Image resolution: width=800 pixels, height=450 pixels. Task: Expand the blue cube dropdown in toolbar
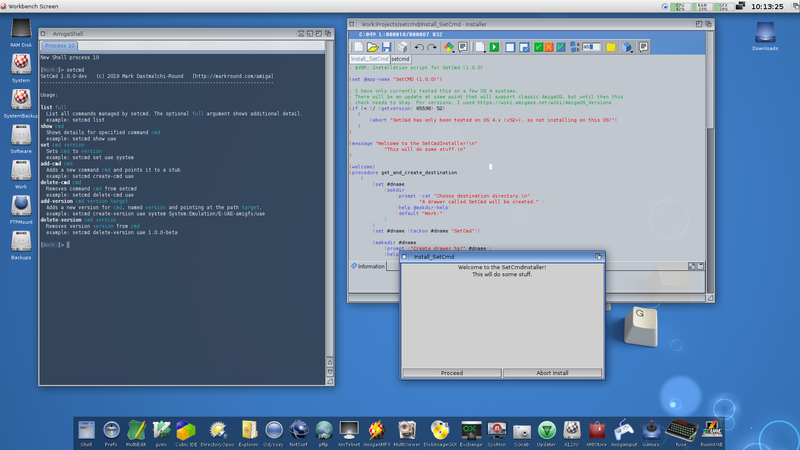click(x=631, y=50)
